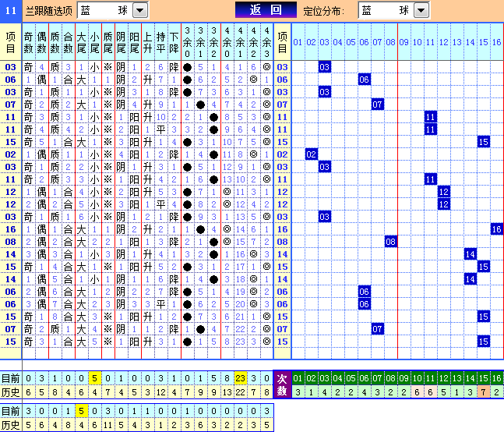Click the blue 02 marker in distribution grid
This screenshot has width=504, height=432.
click(x=311, y=154)
